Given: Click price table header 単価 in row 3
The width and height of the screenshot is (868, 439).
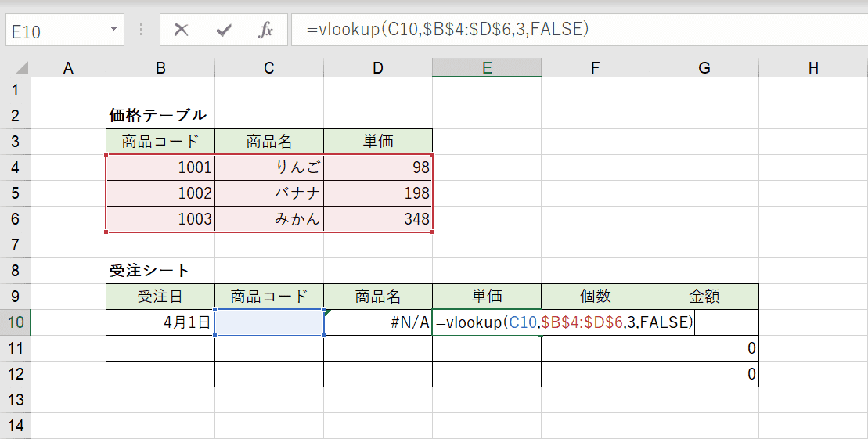Looking at the screenshot, I should point(378,141).
